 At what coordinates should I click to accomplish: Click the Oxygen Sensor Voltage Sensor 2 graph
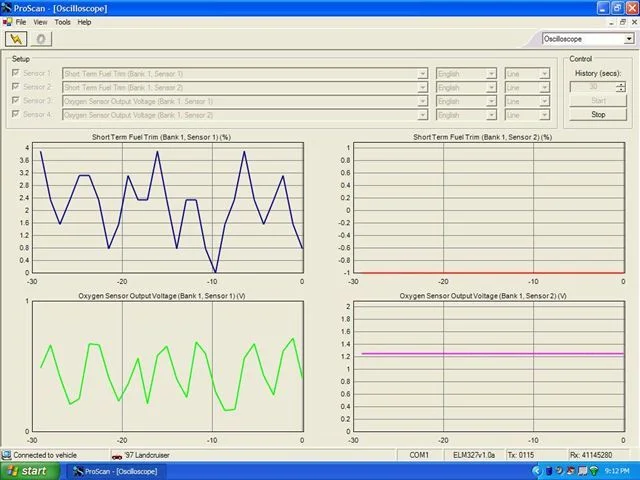pos(489,366)
